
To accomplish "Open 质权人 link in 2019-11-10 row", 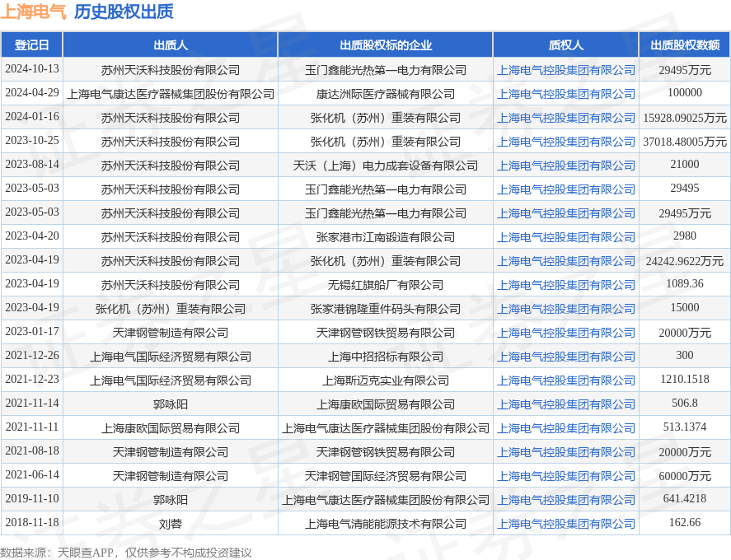I will tap(566, 500).
